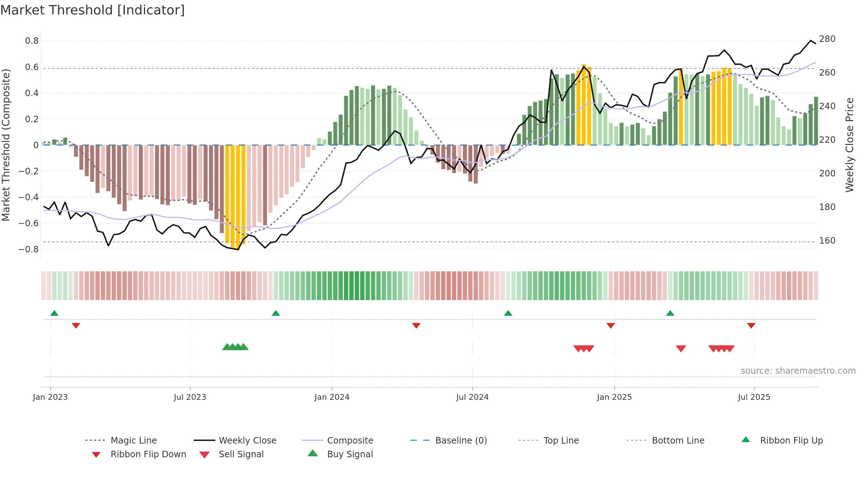Click the 220 right-axis price label
The width and height of the screenshot is (868, 488).
(827, 140)
